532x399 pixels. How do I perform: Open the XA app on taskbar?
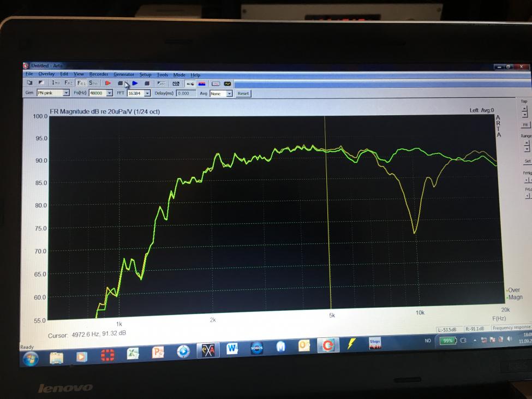click(x=208, y=350)
